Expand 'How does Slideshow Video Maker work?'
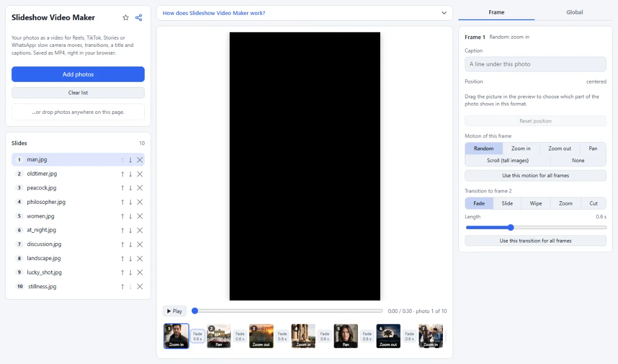Image resolution: width=618 pixels, height=364 pixels. (304, 13)
